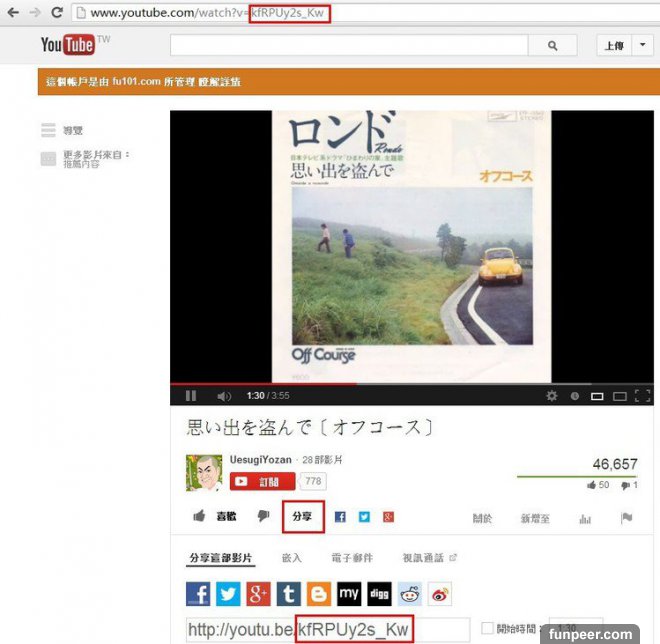Image resolution: width=660 pixels, height=644 pixels.
Task: Expand the 新增至 add-to menu
Action: click(x=536, y=517)
